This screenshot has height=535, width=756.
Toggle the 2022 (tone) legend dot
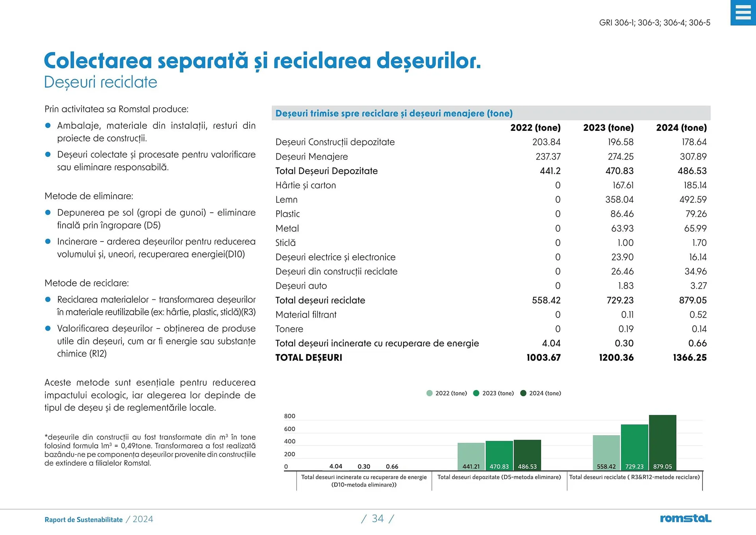point(430,393)
